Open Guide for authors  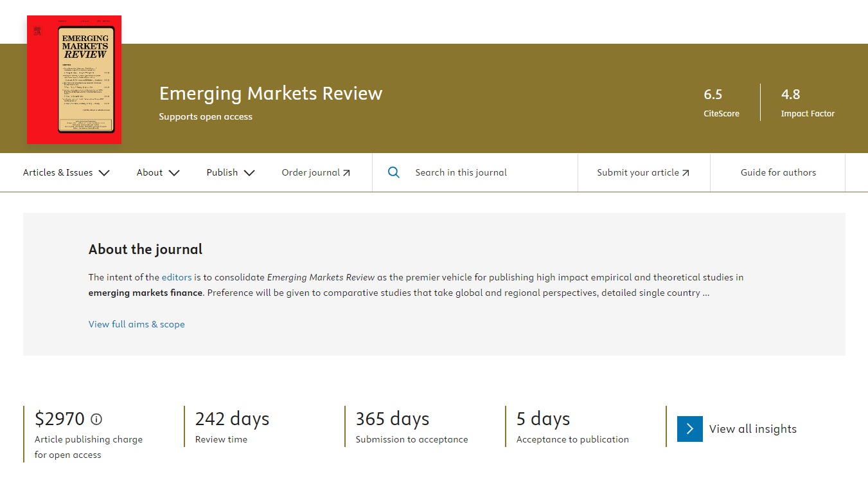coord(778,172)
